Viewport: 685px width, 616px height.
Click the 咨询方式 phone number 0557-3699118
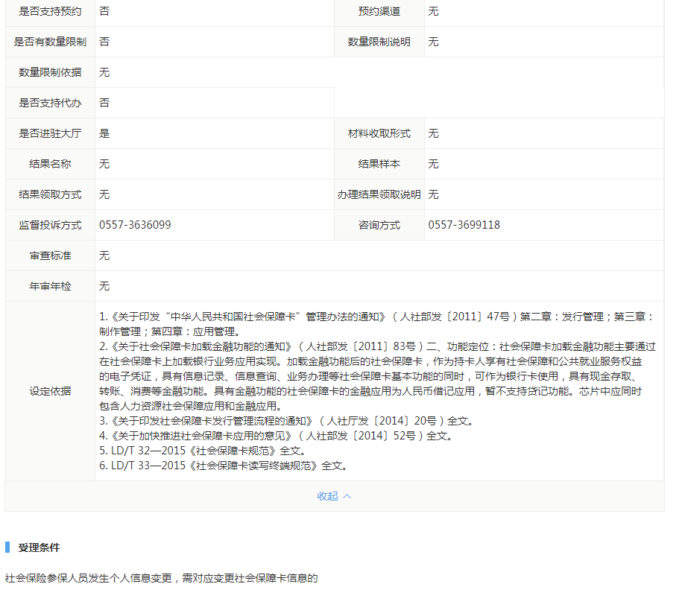point(464,225)
